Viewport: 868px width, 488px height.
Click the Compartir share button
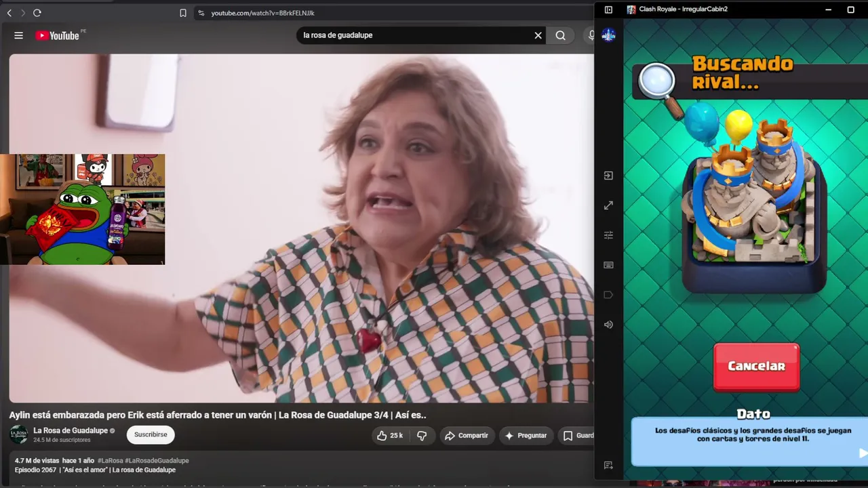[467, 436]
